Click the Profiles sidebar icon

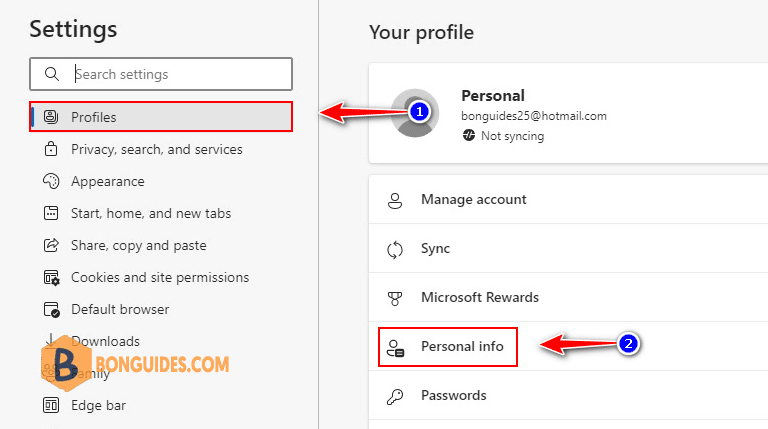tap(51, 117)
